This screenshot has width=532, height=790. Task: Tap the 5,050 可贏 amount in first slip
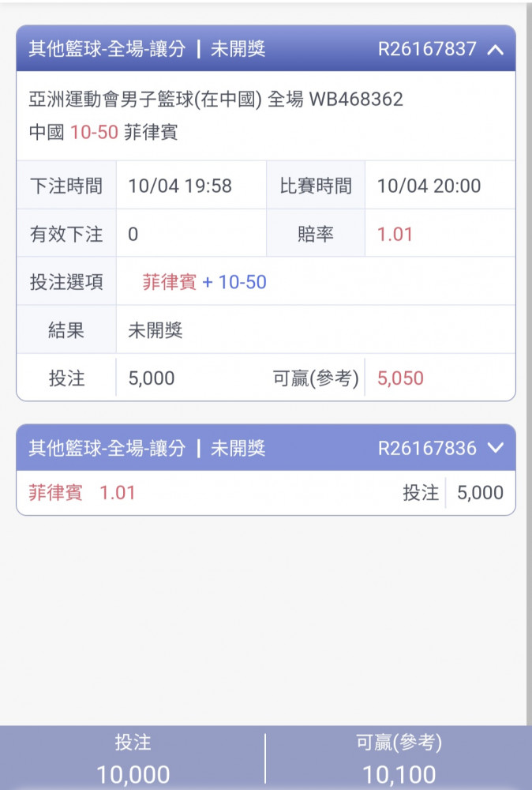pyautogui.click(x=401, y=378)
